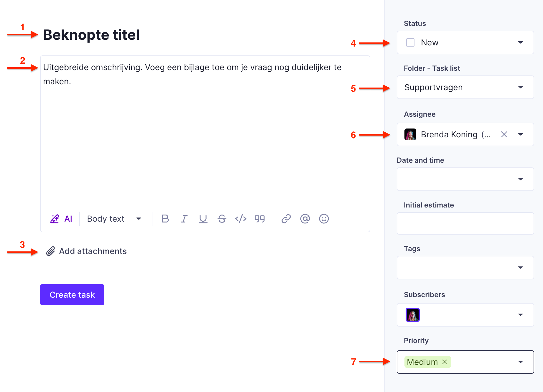The height and width of the screenshot is (392, 543).
Task: Check the New status checkbox
Action: (x=410, y=42)
